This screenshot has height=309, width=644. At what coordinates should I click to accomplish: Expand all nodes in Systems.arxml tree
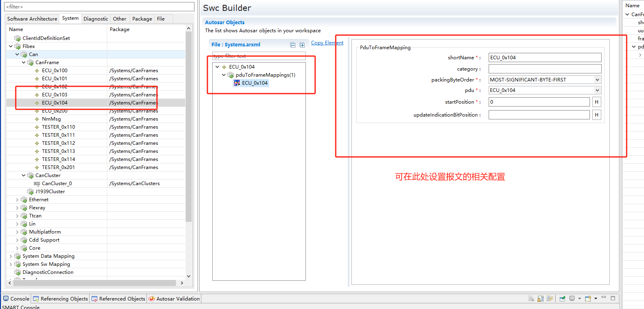[302, 45]
